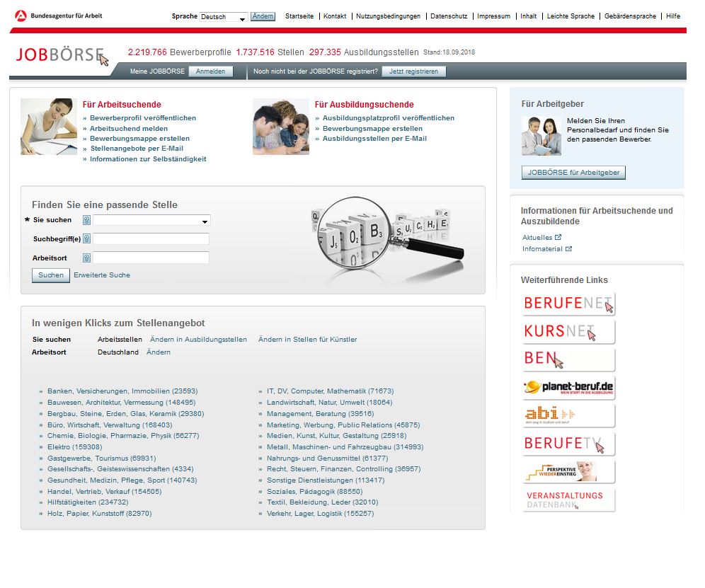The image size is (705, 588).
Task: Open the BERUFENET logo link
Action: 569,304
